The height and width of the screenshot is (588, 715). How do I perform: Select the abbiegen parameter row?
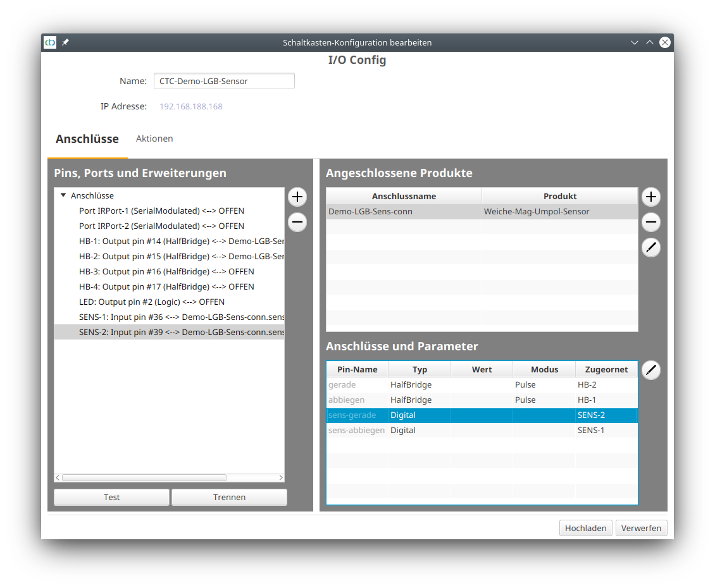443,400
